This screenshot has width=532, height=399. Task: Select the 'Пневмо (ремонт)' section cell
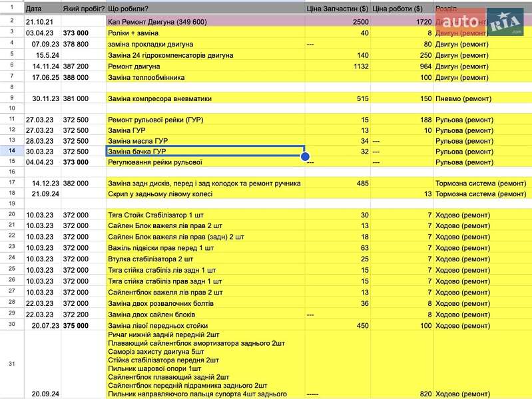(482, 98)
